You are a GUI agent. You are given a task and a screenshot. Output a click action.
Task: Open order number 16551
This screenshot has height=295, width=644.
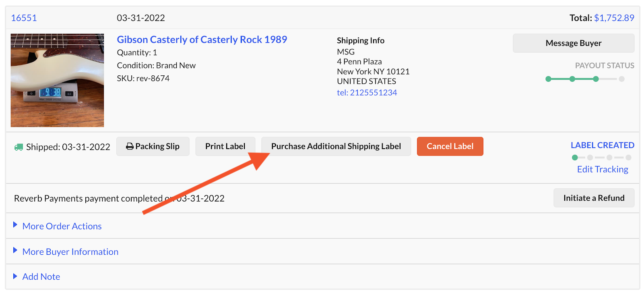[24, 18]
